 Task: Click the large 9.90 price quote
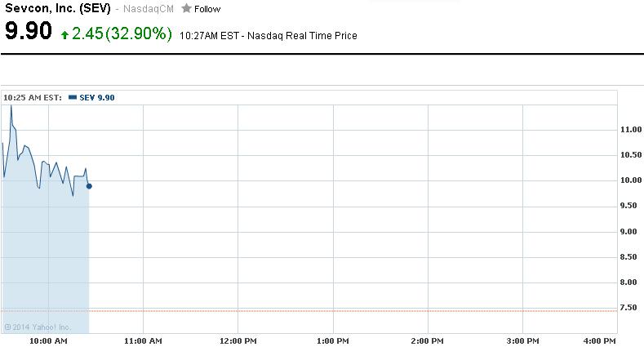(29, 33)
